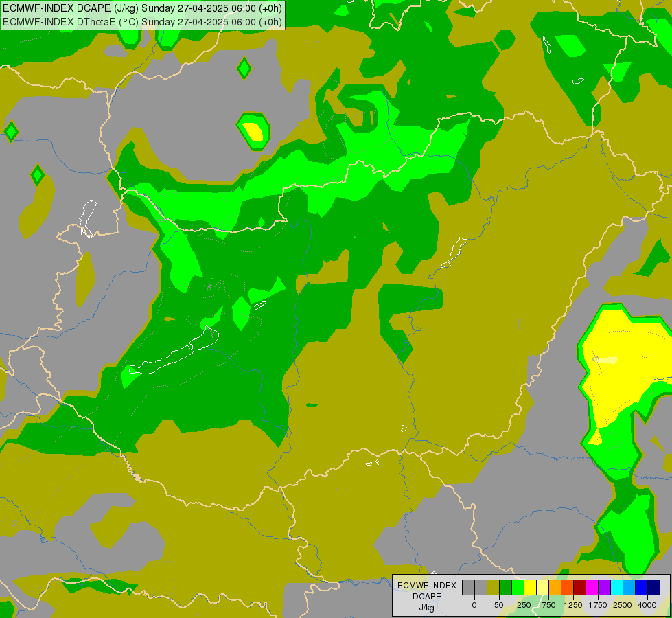Click the legend value 1750
This screenshot has width=672, height=618.
pyautogui.click(x=598, y=605)
